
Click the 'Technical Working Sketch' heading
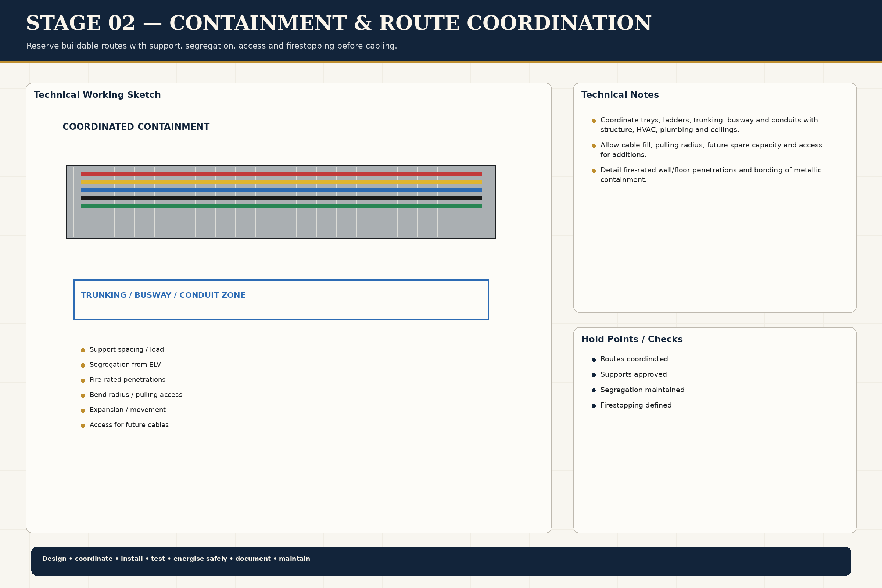[97, 95]
